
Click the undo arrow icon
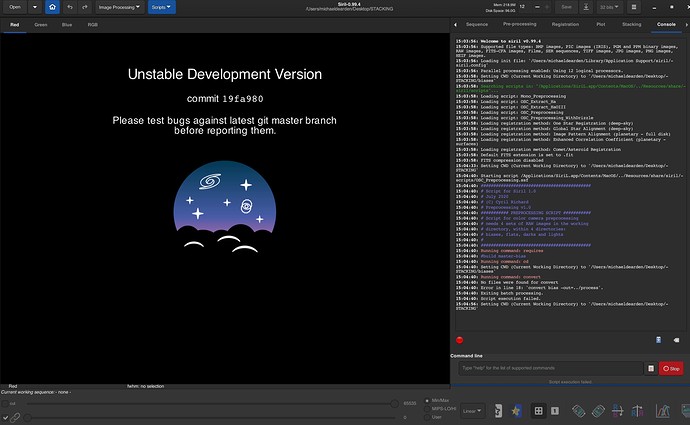(70, 7)
